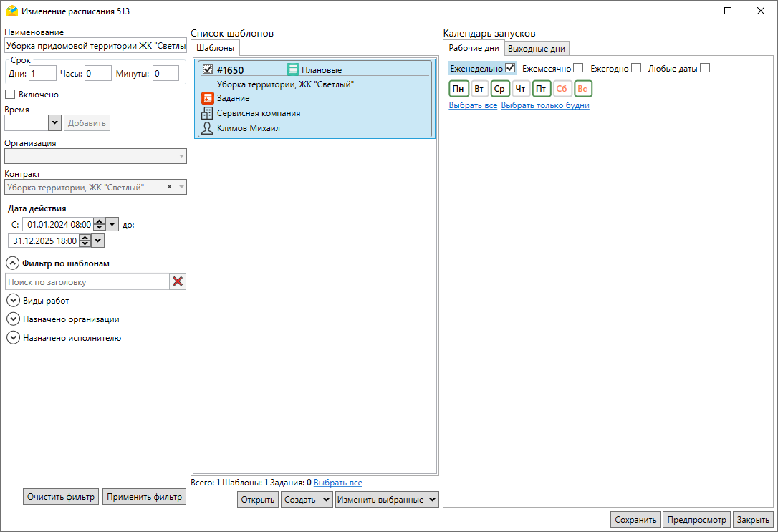The height and width of the screenshot is (532, 778).
Task: Click the Сервисная компания building icon
Action: [208, 113]
